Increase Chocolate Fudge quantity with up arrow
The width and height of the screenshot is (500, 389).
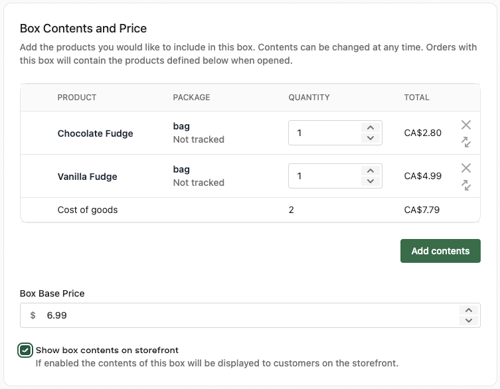370,128
